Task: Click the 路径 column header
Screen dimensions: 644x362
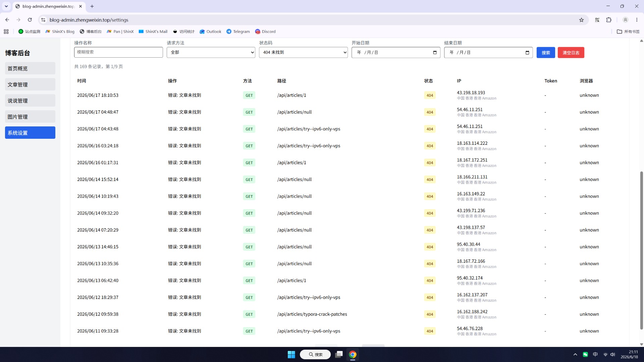Action: [281, 81]
